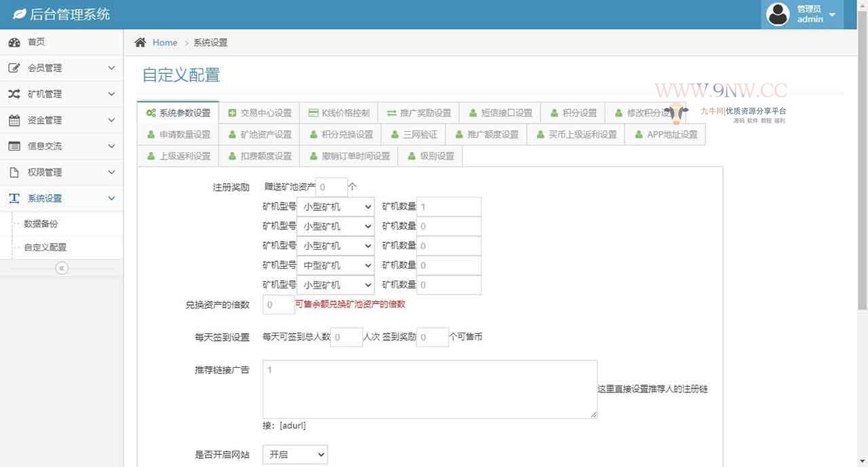Click the calendar icon beside 资金管理
This screenshot has width=868, height=467.
coord(15,119)
